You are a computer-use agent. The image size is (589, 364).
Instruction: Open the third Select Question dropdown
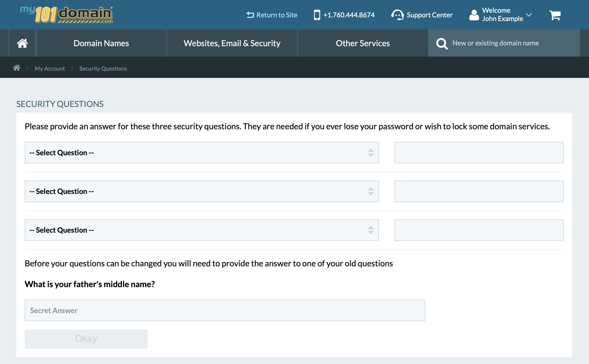[x=202, y=230]
